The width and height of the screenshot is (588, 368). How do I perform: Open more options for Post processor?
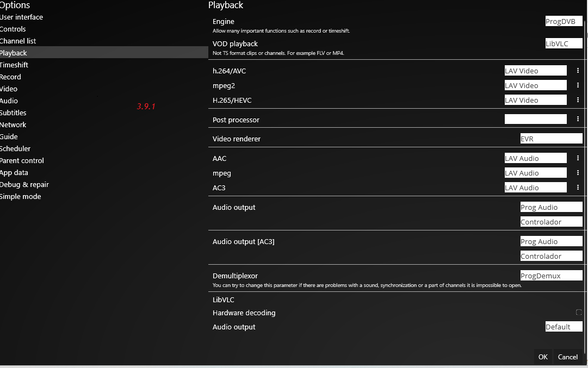[x=578, y=119]
